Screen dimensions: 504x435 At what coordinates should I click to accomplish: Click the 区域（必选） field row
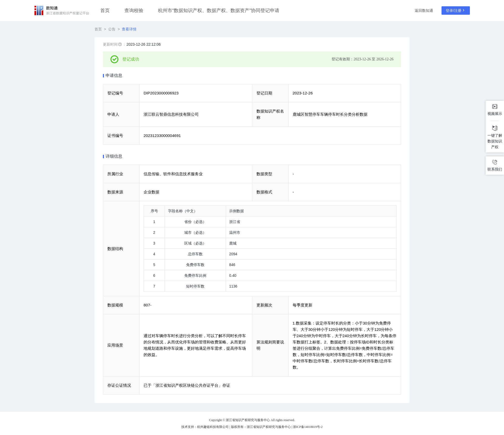[270, 243]
